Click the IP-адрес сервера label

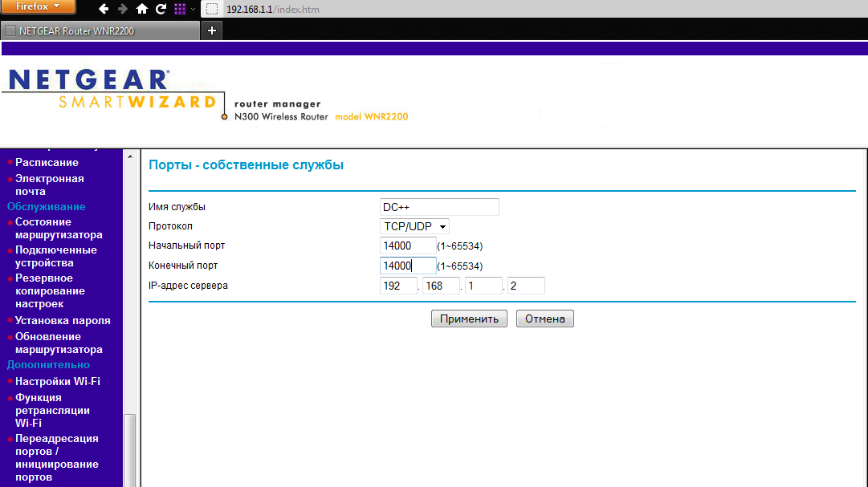coord(188,286)
